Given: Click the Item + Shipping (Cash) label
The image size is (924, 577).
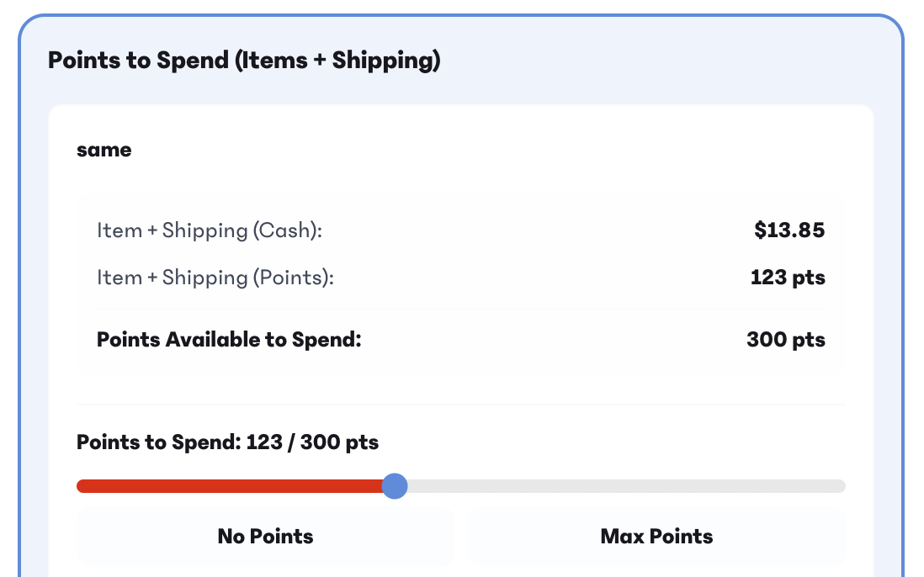Looking at the screenshot, I should click(210, 230).
